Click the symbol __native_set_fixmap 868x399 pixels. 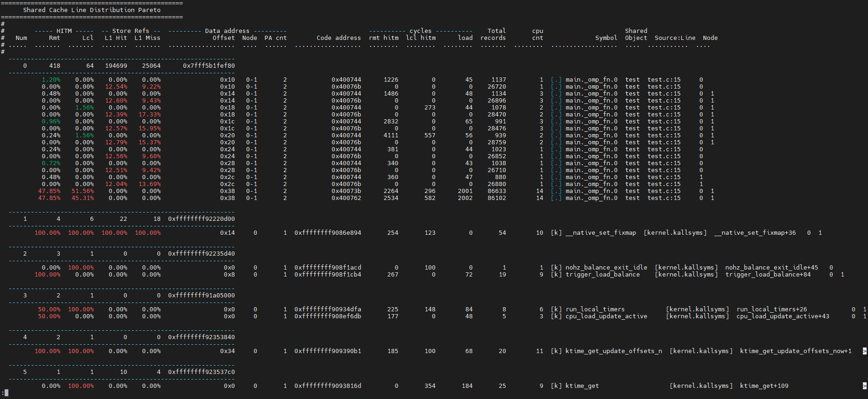(x=601, y=233)
